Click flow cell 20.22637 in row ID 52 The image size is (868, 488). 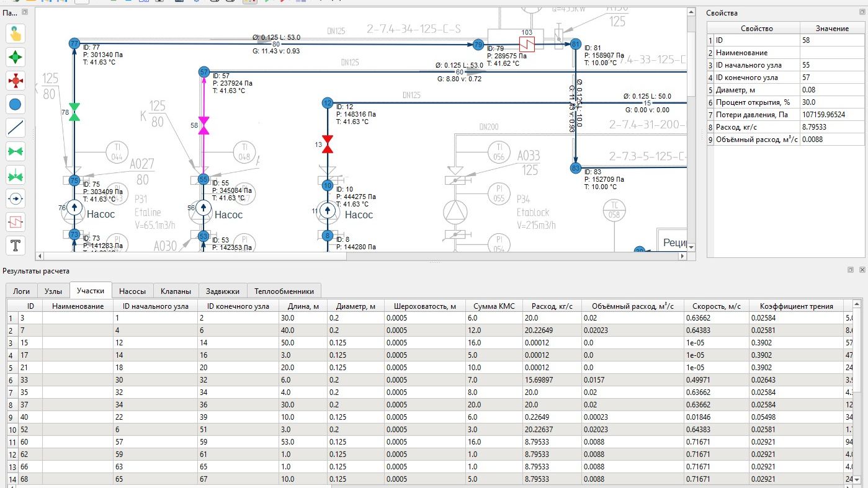[x=551, y=429]
